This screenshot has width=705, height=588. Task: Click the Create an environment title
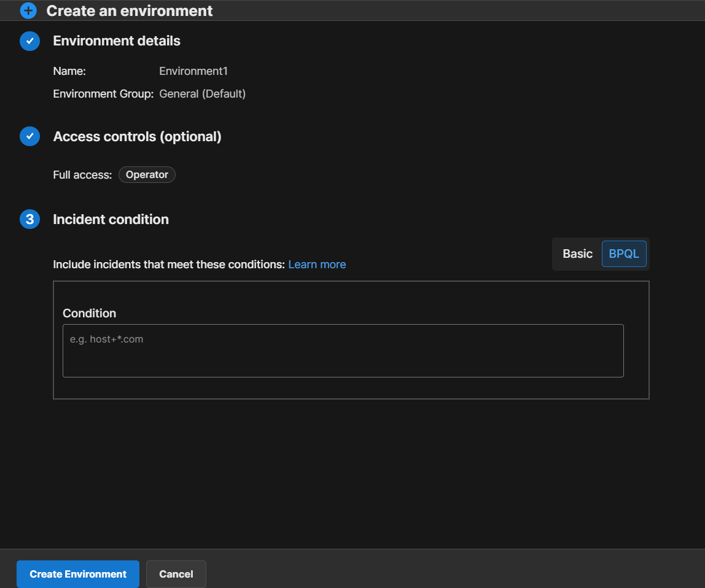[x=130, y=10]
